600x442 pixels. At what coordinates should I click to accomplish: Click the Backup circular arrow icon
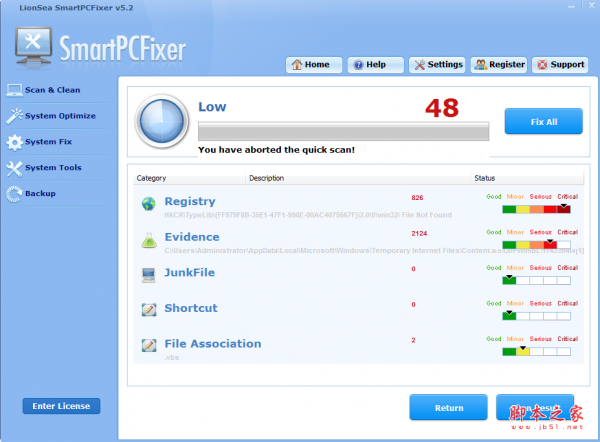click(x=14, y=194)
